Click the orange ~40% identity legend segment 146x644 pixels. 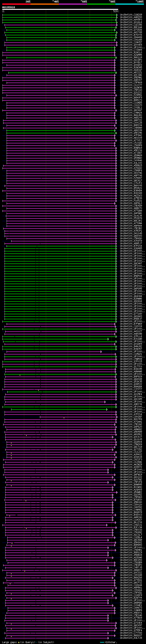[x=45, y=4]
